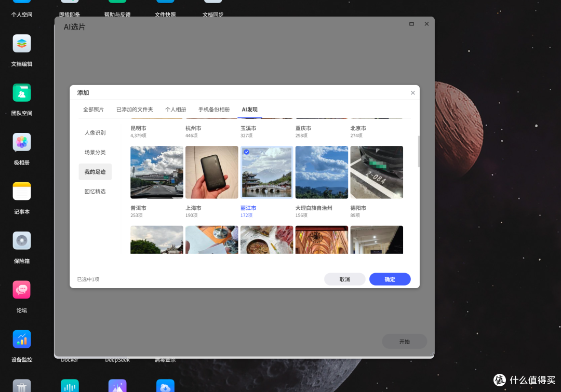Select the 大理白族自治州 sky album thumbnail
Screen dimensions: 561x392
(322, 172)
